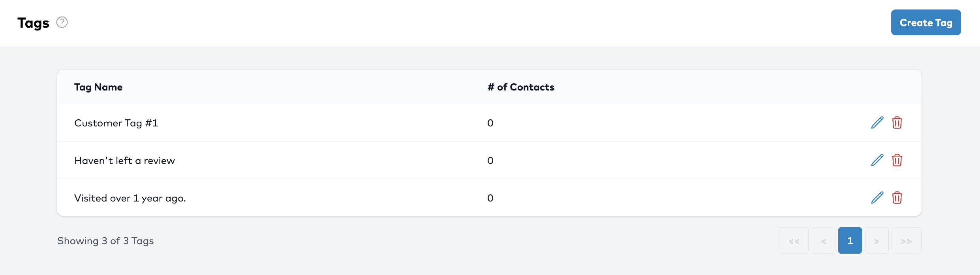The height and width of the screenshot is (275, 980).
Task: Jump to the last page of tags
Action: point(906,241)
